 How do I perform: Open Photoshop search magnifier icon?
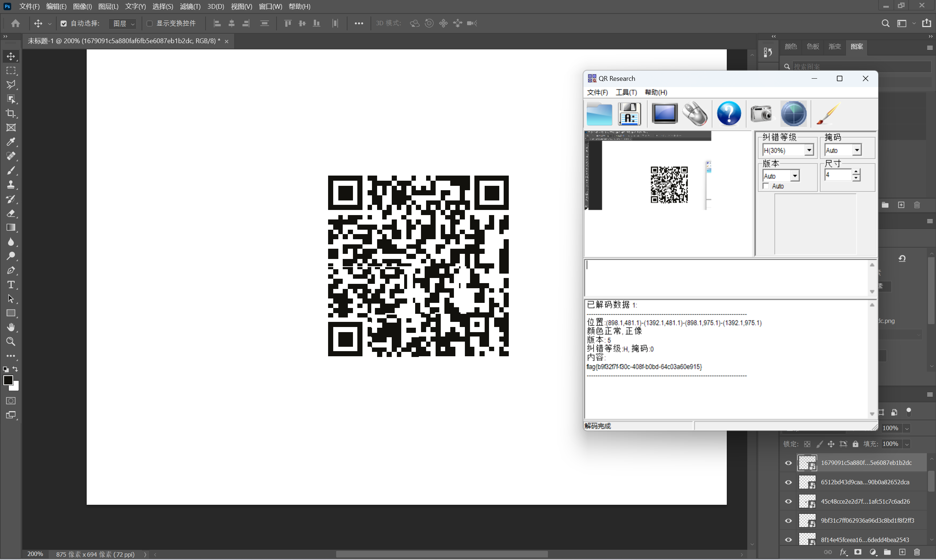coord(886,23)
